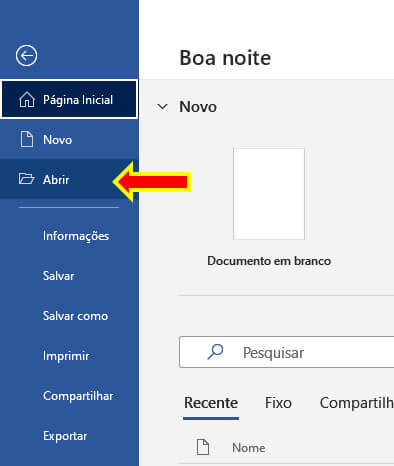Focus the Pesquisar search field

(287, 352)
